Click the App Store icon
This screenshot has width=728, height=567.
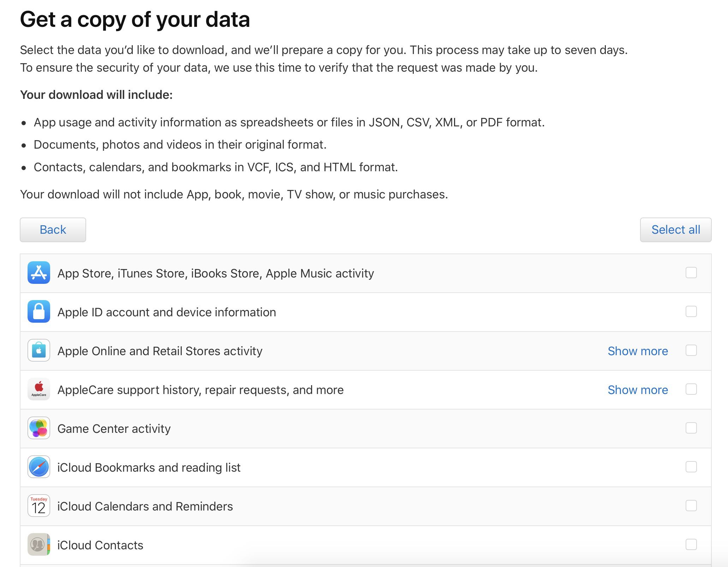pos(39,273)
